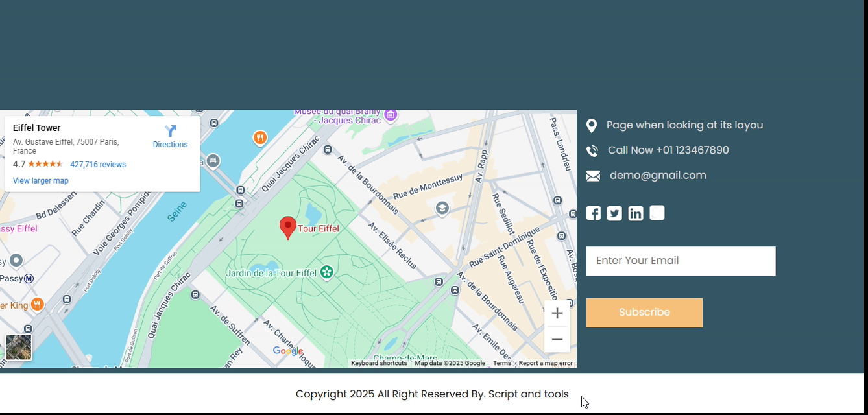Image resolution: width=868 pixels, height=415 pixels.
Task: Click the Jardin de la Tour Eiffel park marker
Action: tap(327, 272)
